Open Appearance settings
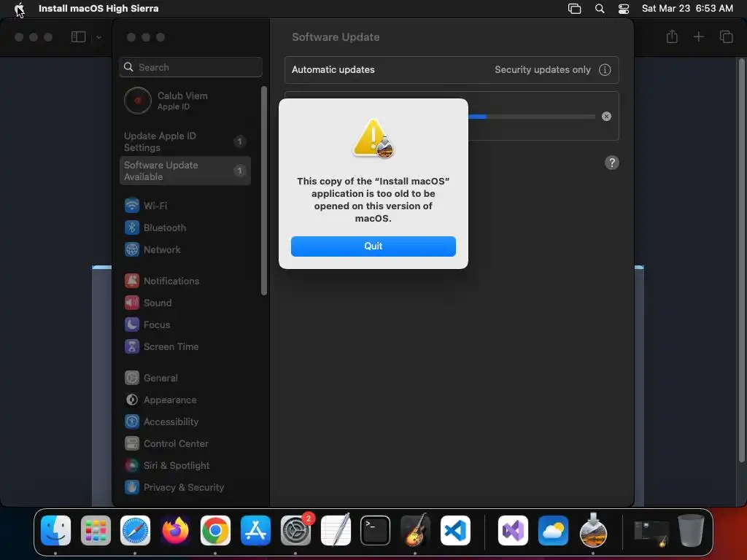 [185, 400]
